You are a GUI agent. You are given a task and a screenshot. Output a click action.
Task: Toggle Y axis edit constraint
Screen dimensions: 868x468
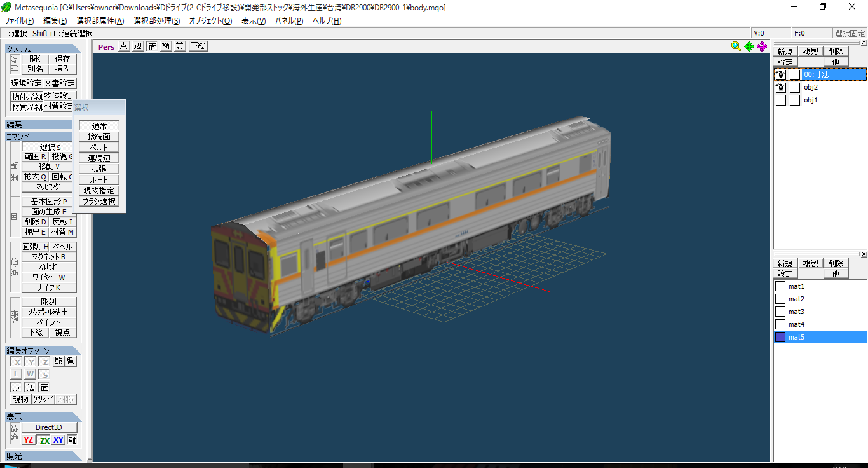31,362
